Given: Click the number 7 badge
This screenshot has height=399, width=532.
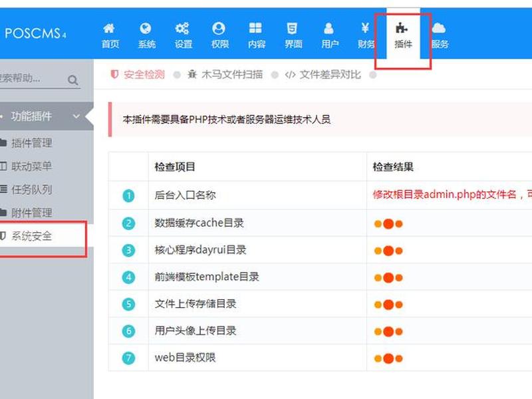Looking at the screenshot, I should [x=128, y=358].
